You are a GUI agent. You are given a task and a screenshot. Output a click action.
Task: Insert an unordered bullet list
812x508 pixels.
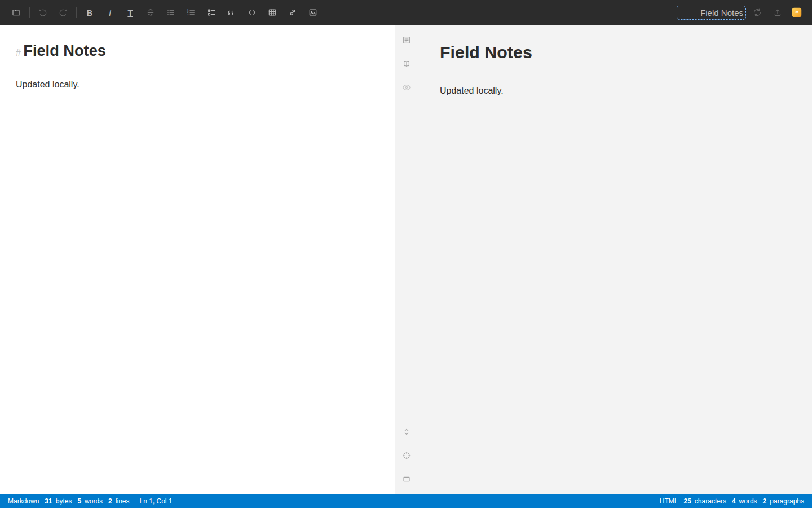[171, 12]
